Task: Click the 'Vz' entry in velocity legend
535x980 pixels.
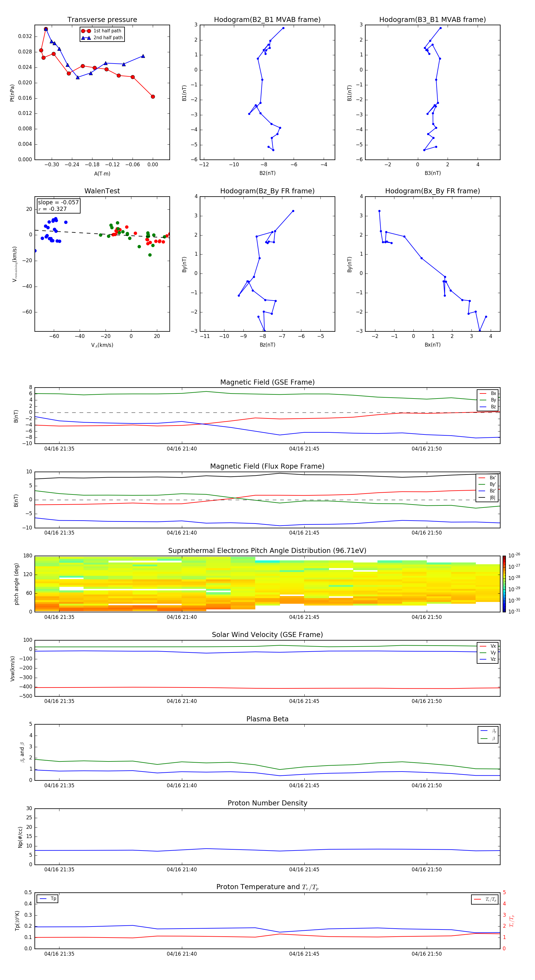Action: point(488,659)
